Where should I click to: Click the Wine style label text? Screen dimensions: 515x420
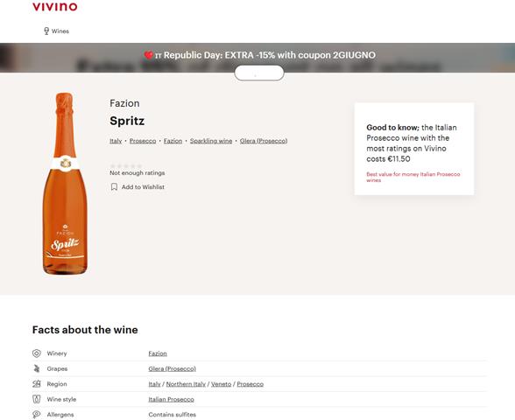(61, 399)
